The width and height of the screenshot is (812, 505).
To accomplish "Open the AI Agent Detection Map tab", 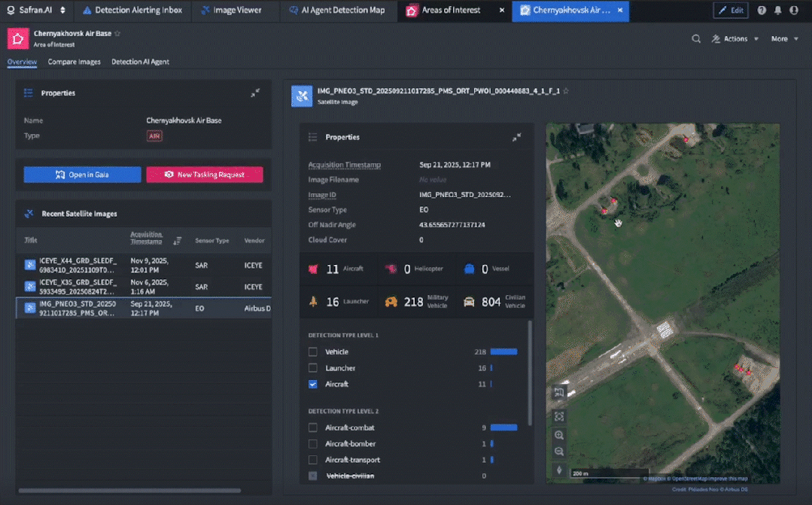I will (x=337, y=10).
